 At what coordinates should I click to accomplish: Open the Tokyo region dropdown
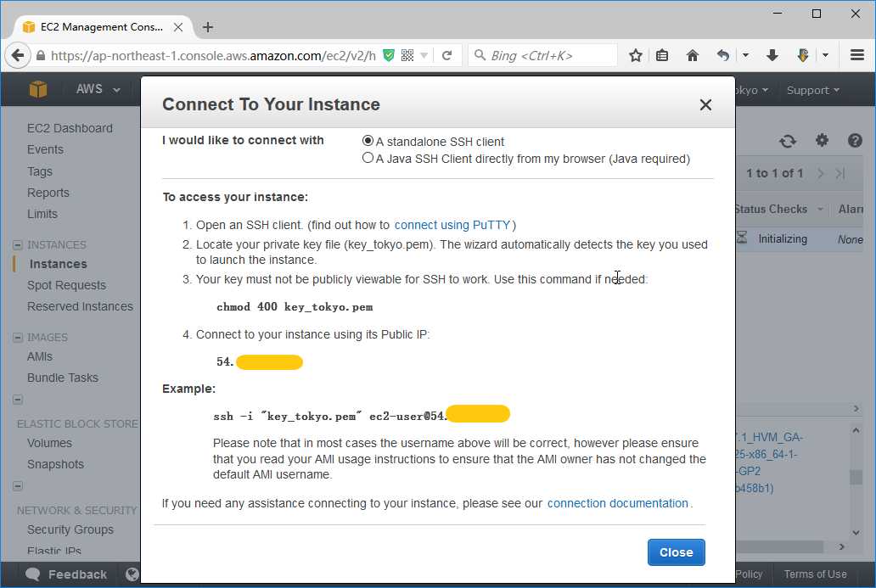click(x=752, y=90)
